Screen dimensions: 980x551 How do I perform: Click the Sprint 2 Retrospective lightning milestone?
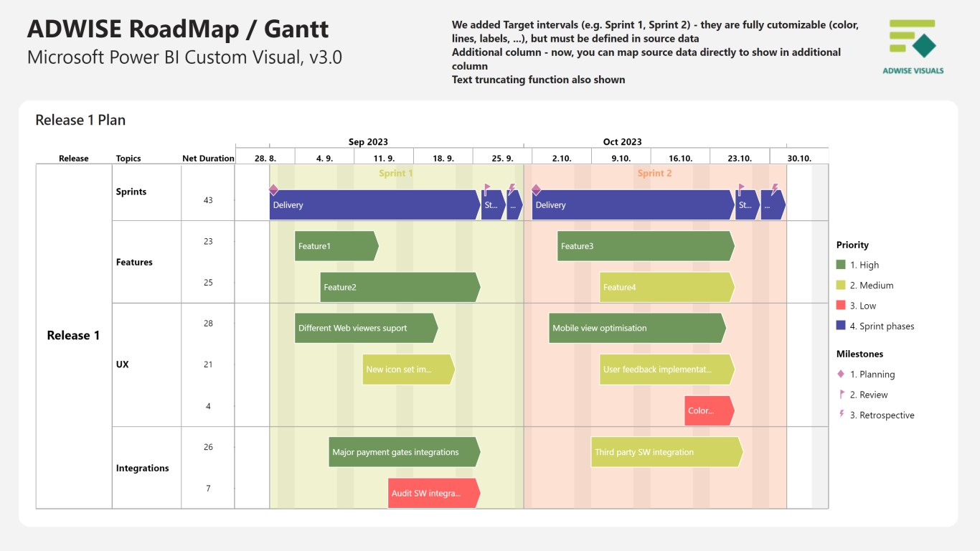pos(775,189)
